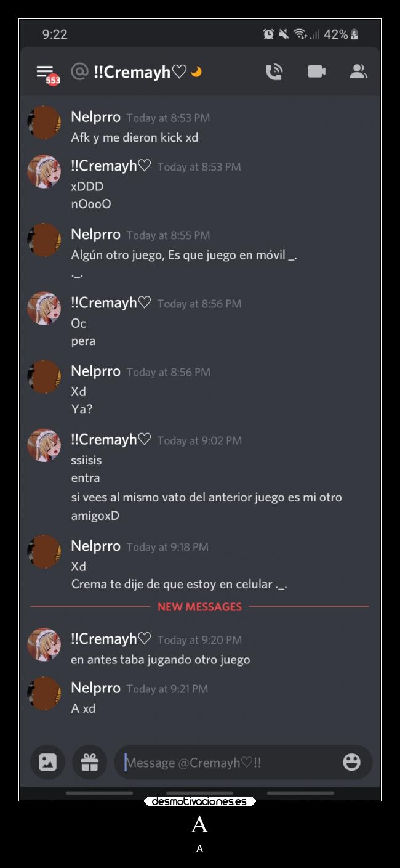
Task: Open the emoji picker smiley
Action: coord(351,763)
